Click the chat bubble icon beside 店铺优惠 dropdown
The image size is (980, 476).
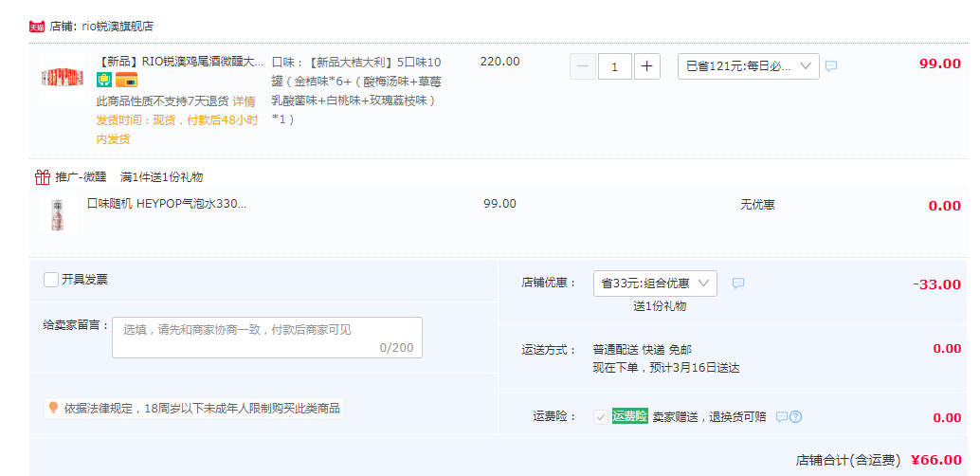click(x=738, y=284)
